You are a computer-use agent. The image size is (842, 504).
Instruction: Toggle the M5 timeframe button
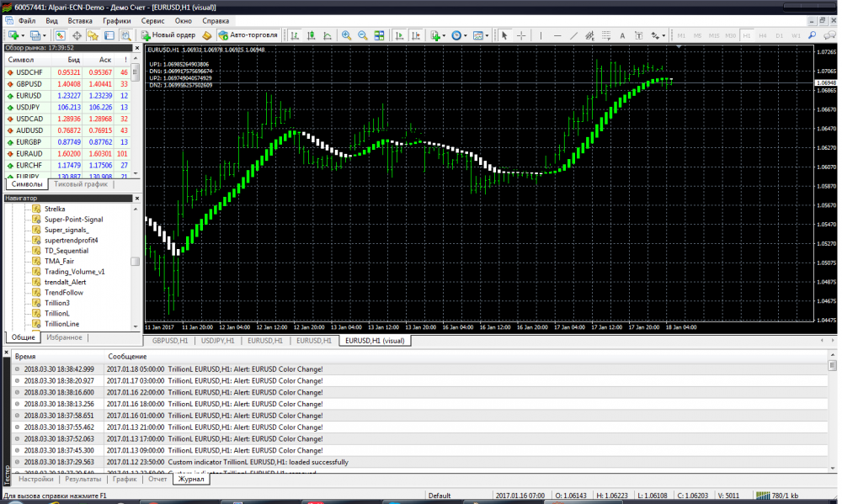(x=697, y=35)
